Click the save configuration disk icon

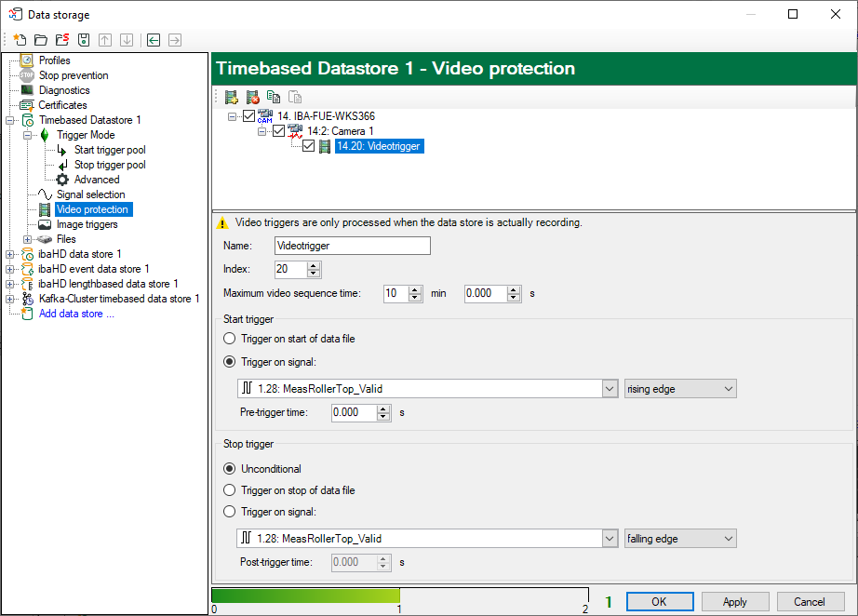click(84, 40)
